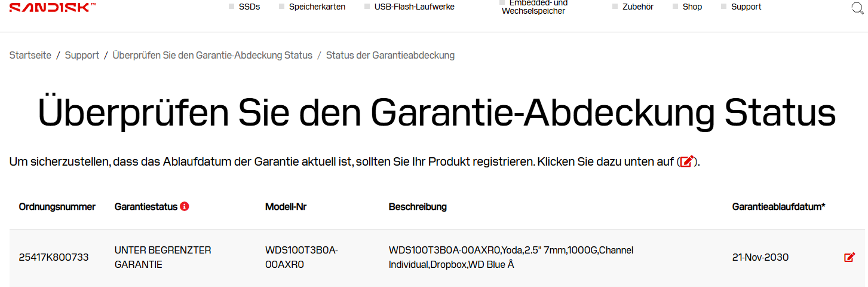Click the 'Status der Garantieabdeckung' breadcrumb
Screen dimensions: 868x287
pyautogui.click(x=390, y=55)
